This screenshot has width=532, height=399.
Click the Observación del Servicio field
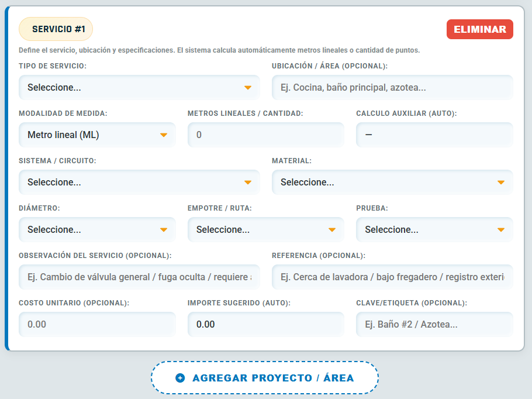[139, 276]
